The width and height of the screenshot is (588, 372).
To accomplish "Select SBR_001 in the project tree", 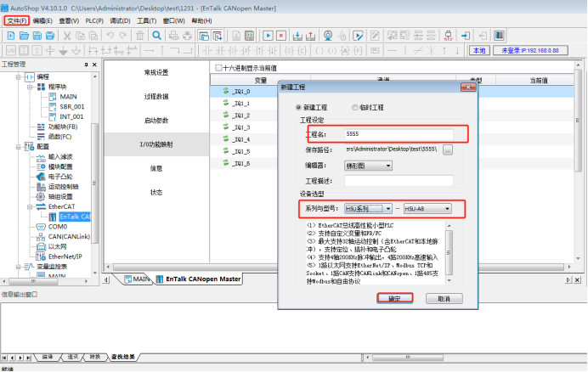I will pyautogui.click(x=72, y=107).
